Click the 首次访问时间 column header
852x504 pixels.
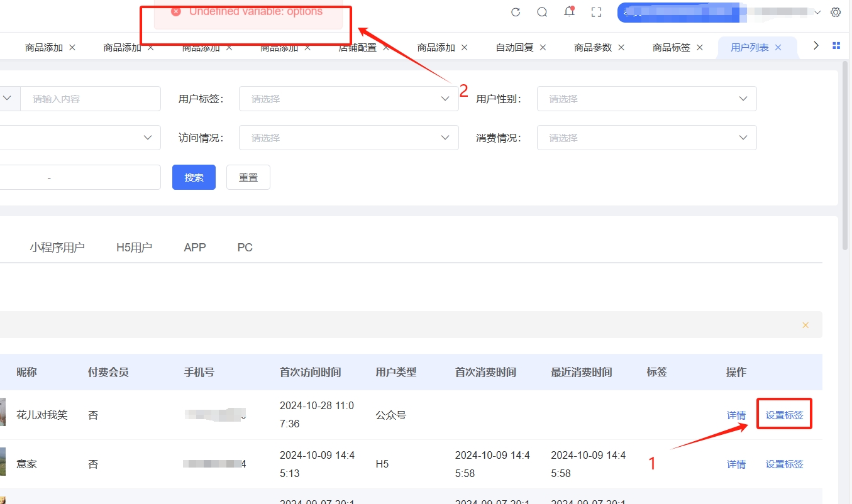(x=311, y=372)
